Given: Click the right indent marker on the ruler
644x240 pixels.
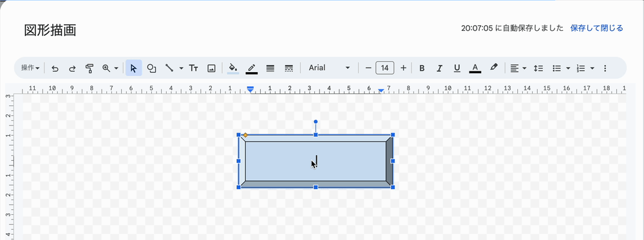Looking at the screenshot, I should coord(381,90).
